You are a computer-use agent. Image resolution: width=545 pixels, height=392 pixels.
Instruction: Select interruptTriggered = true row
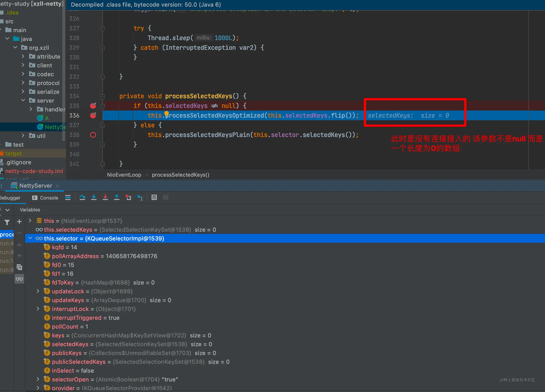285,318
